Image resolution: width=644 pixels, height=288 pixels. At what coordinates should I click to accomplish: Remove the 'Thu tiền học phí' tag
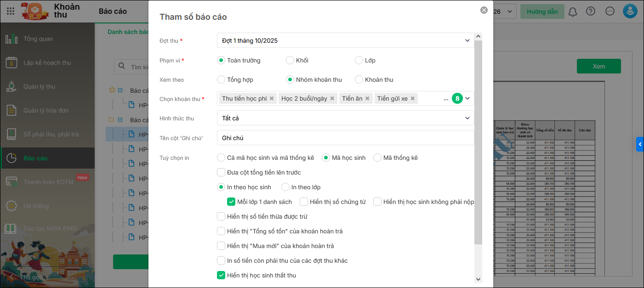tap(272, 98)
